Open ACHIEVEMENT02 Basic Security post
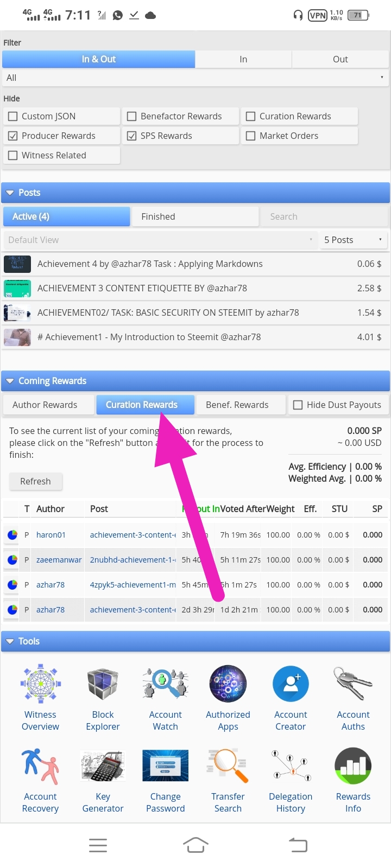 click(x=168, y=313)
